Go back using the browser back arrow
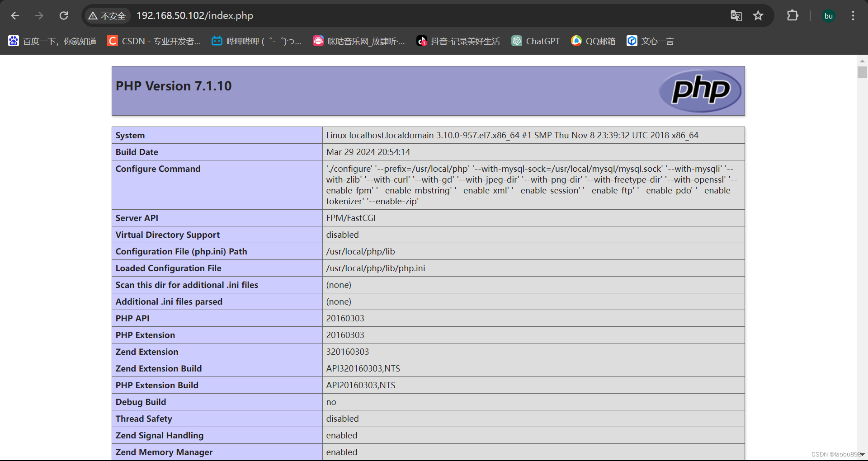The width and height of the screenshot is (868, 461). click(x=15, y=16)
